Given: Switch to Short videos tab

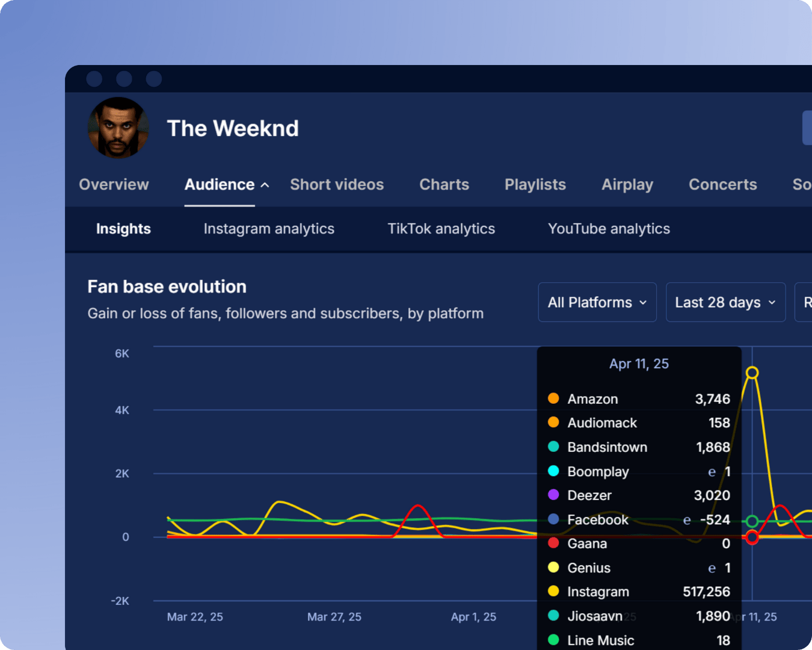Looking at the screenshot, I should pos(337,185).
